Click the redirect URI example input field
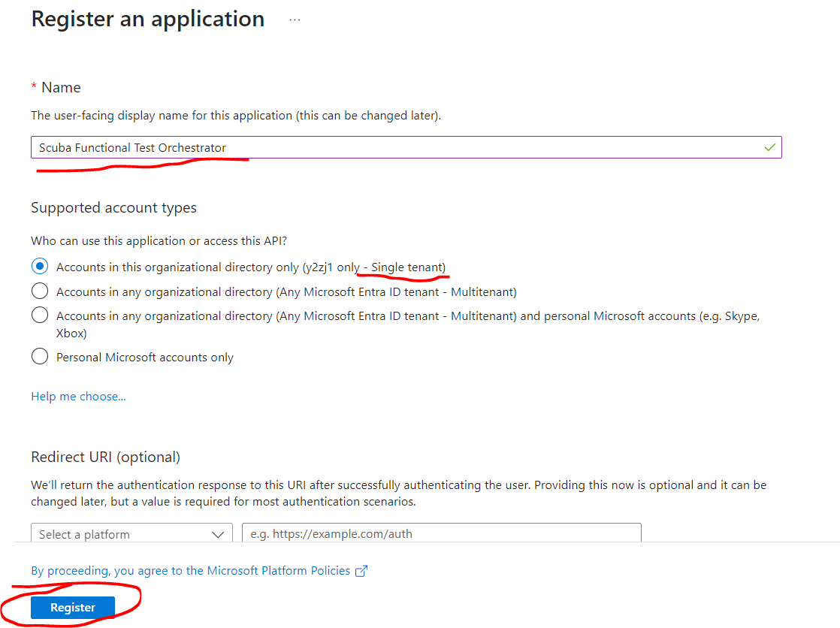 [x=441, y=533]
